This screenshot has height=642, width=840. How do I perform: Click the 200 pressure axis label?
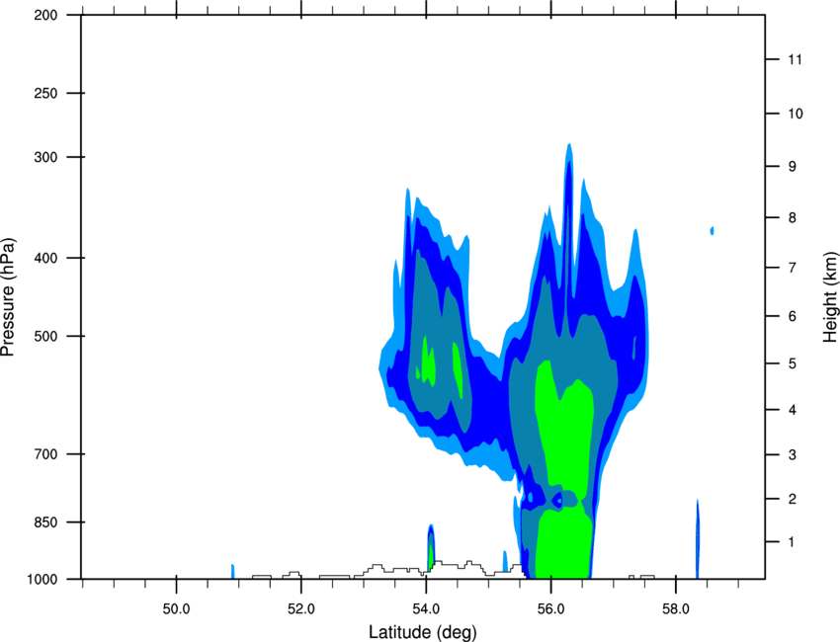click(x=46, y=15)
